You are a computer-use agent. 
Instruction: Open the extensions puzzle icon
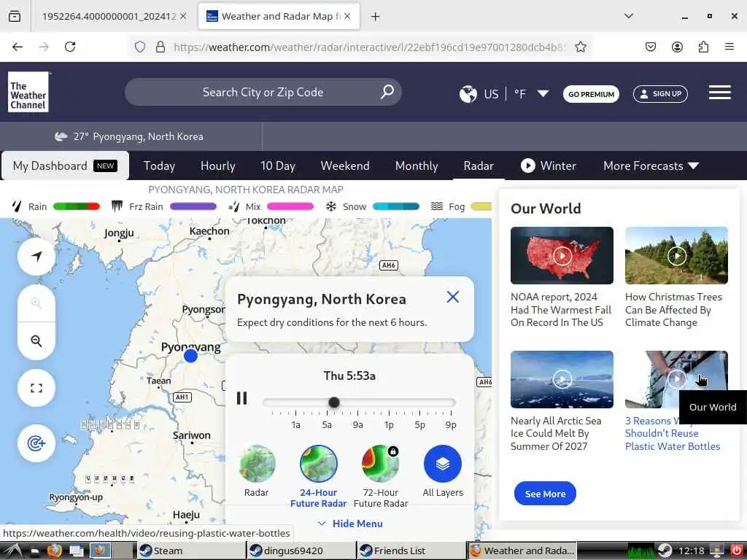[703, 47]
